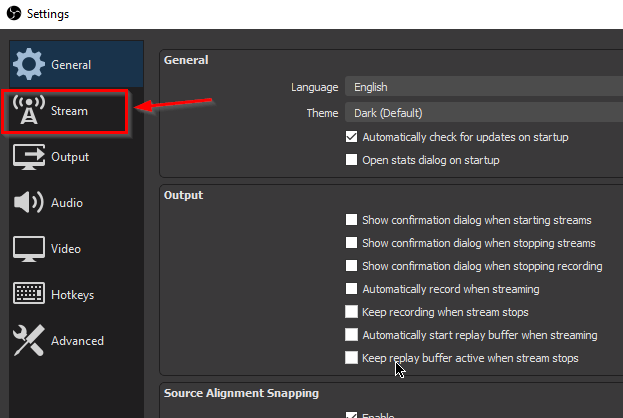Disable automatically check for updates on startup

pos(351,137)
